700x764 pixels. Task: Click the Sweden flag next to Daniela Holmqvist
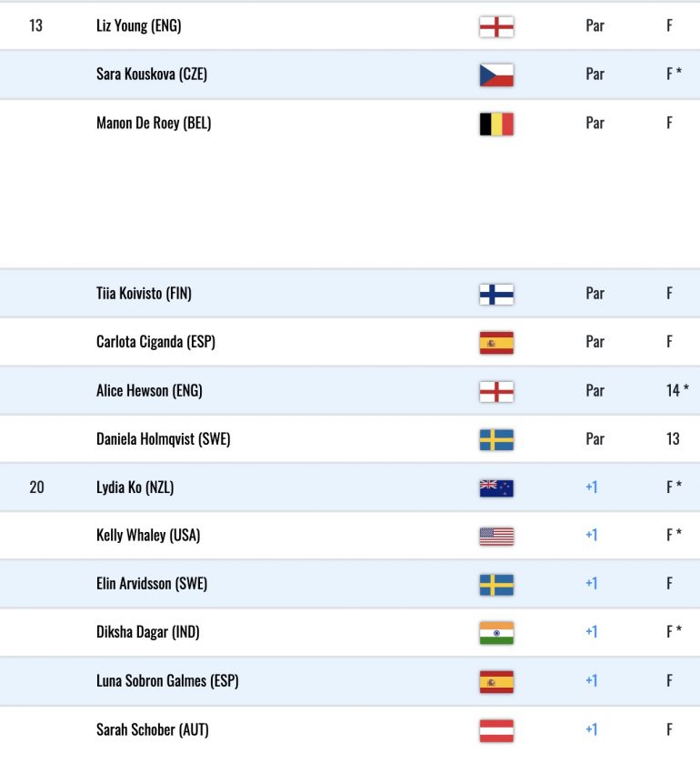pyautogui.click(x=496, y=440)
